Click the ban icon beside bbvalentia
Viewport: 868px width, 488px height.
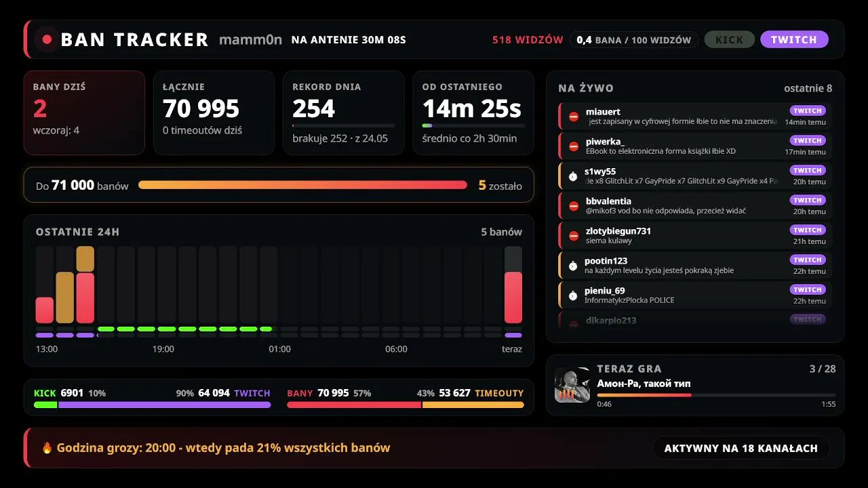click(574, 206)
